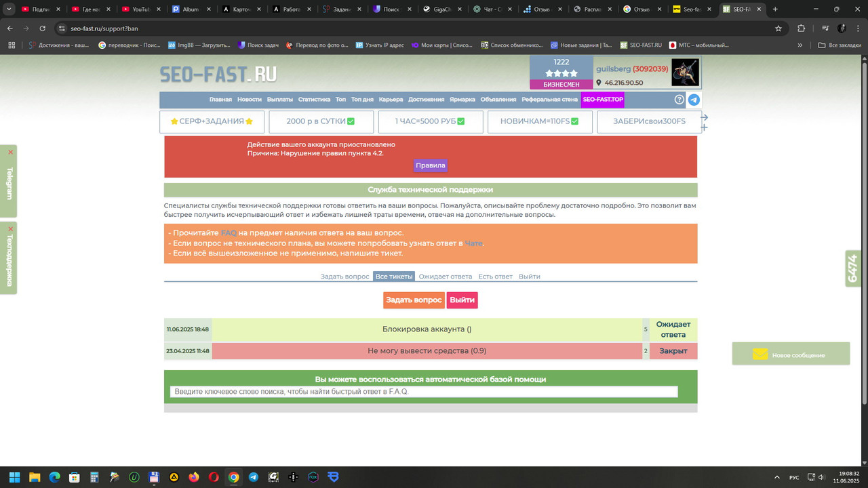Click the Закрыт status of the second ticket
The width and height of the screenshot is (868, 488).
[673, 351]
